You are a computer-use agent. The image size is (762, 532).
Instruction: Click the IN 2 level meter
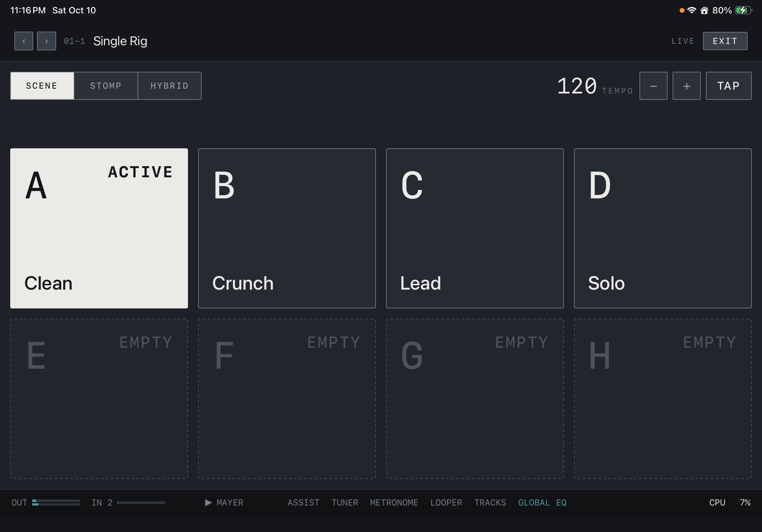click(141, 502)
